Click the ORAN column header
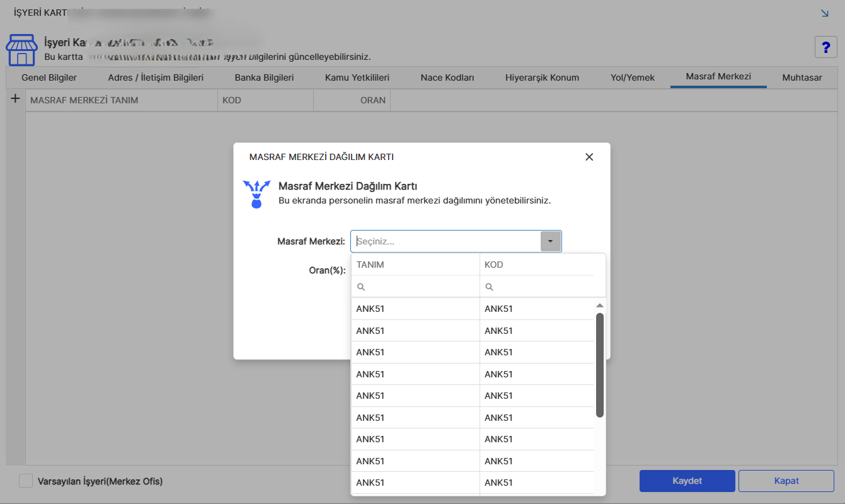This screenshot has width=845, height=504. pos(352,100)
